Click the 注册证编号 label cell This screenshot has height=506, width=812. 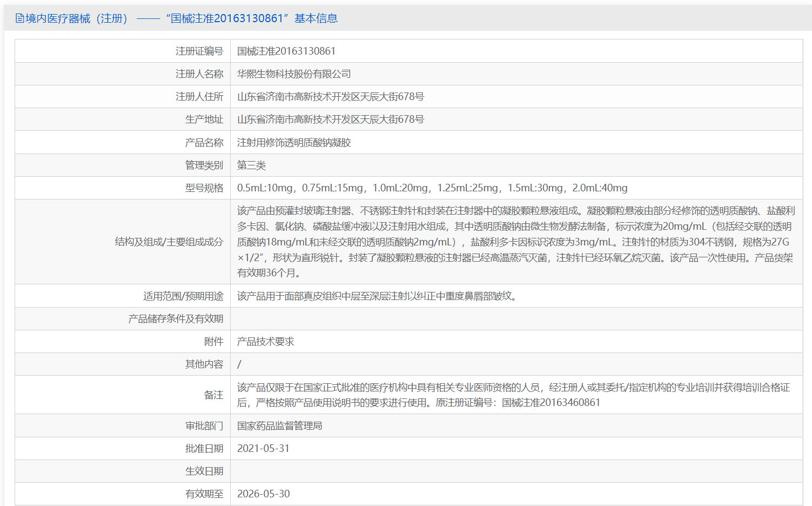point(123,51)
